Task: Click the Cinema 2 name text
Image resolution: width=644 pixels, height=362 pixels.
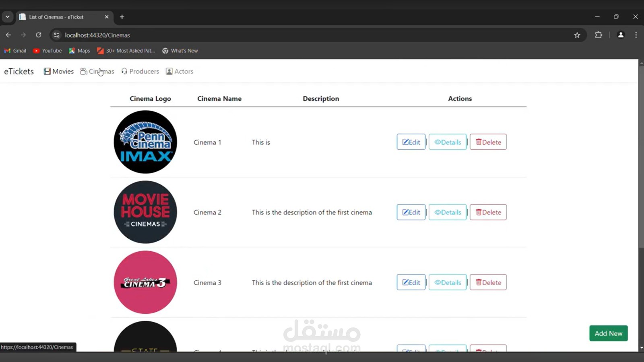Action: tap(207, 212)
